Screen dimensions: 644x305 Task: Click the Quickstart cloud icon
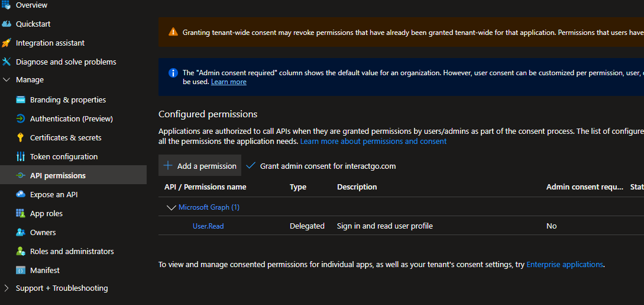click(6, 24)
